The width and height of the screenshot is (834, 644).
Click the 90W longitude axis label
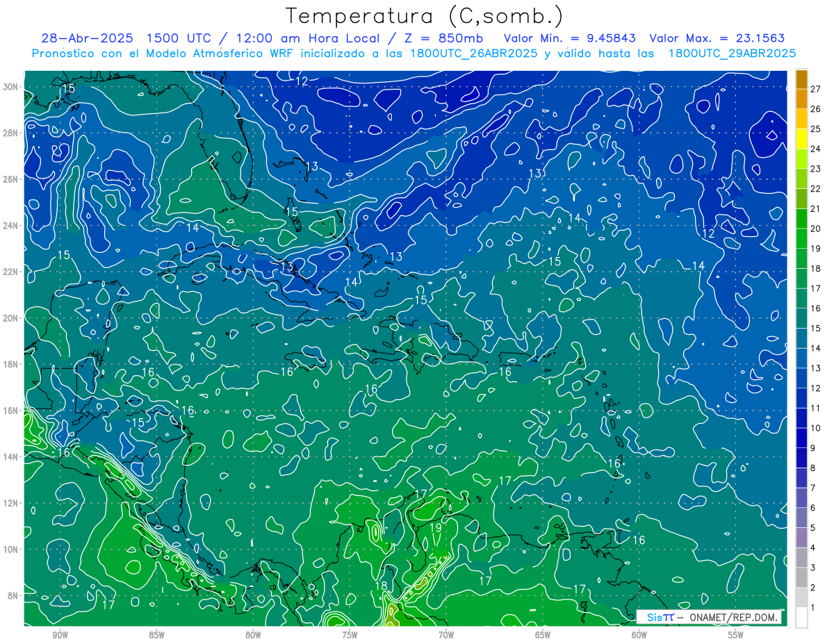(60, 635)
